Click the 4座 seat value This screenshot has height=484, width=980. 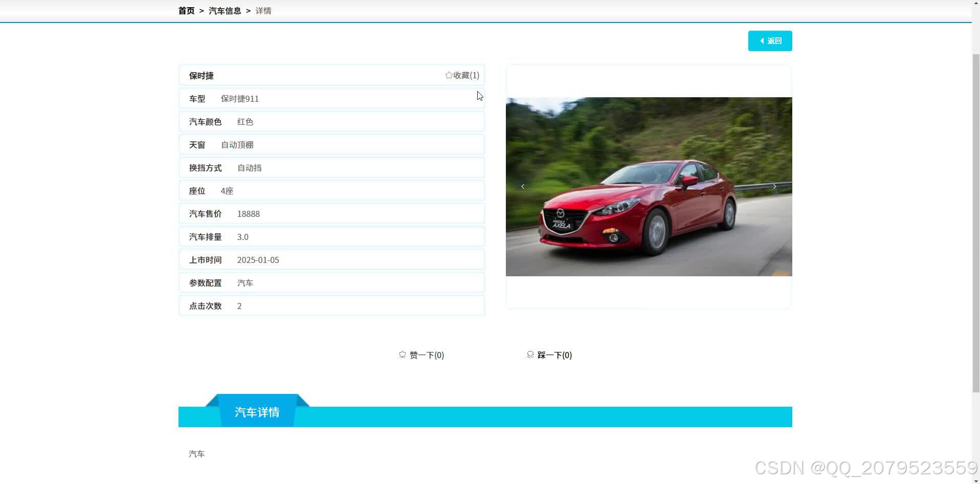(x=227, y=191)
